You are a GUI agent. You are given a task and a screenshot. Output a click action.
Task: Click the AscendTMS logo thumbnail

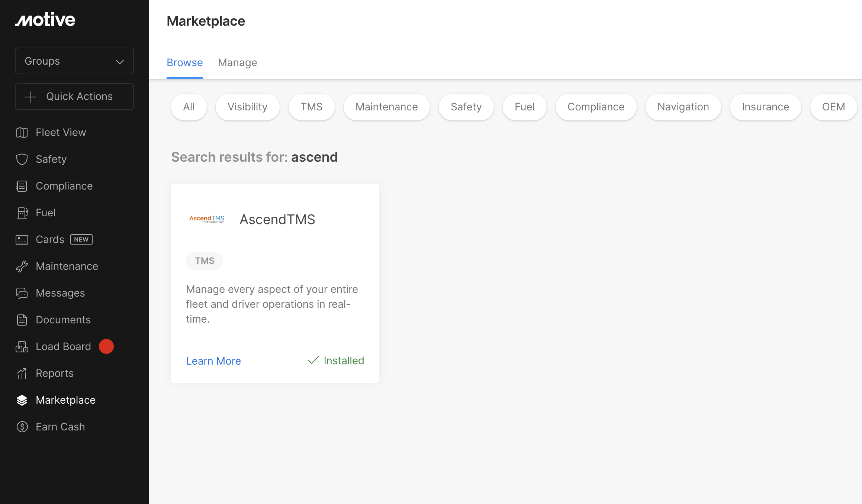coord(207,219)
